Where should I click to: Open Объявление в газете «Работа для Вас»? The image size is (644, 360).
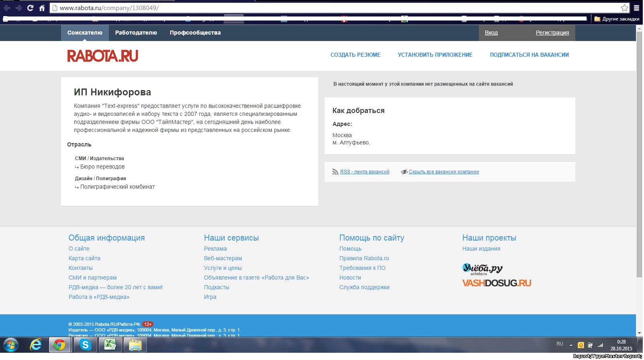[x=256, y=278]
